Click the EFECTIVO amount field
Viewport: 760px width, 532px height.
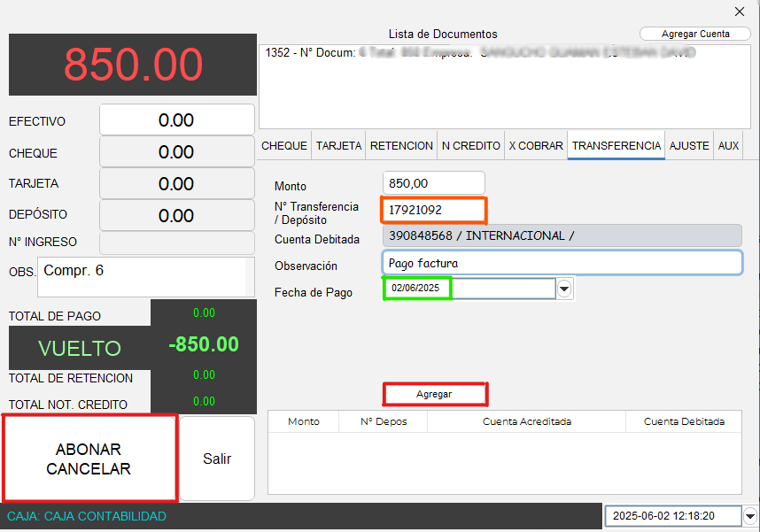click(x=176, y=120)
